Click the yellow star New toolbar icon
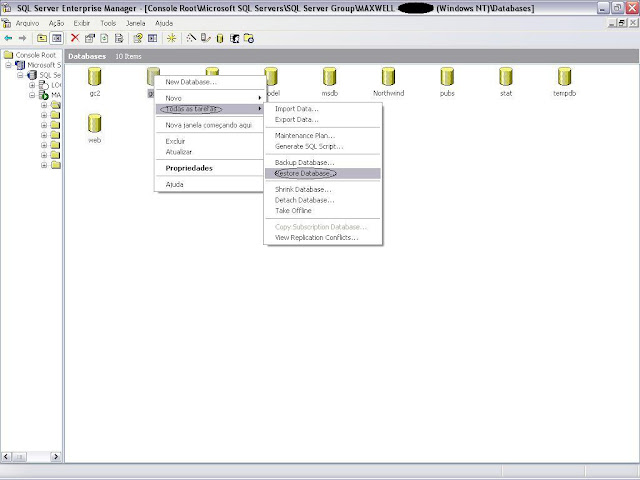Image resolution: width=640 pixels, height=480 pixels. [x=171, y=38]
